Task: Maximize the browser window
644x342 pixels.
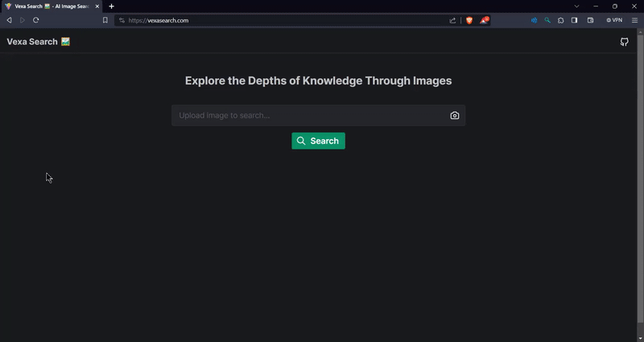Action: pos(615,6)
